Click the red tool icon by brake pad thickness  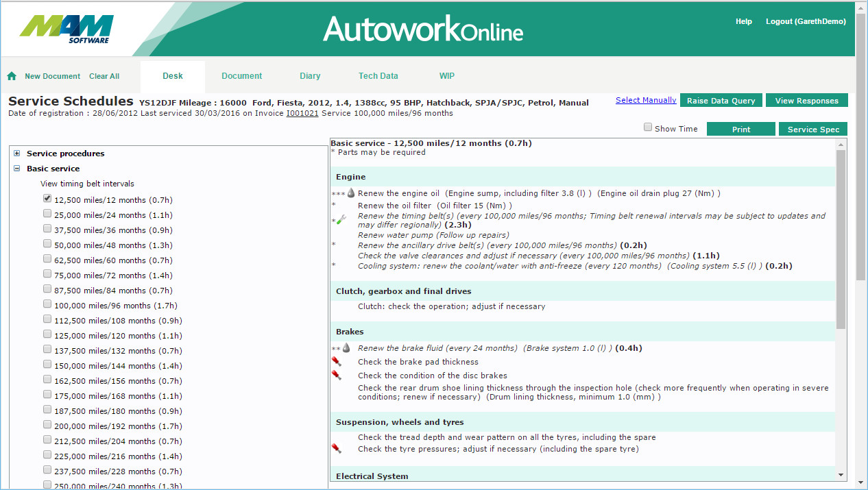tap(336, 361)
